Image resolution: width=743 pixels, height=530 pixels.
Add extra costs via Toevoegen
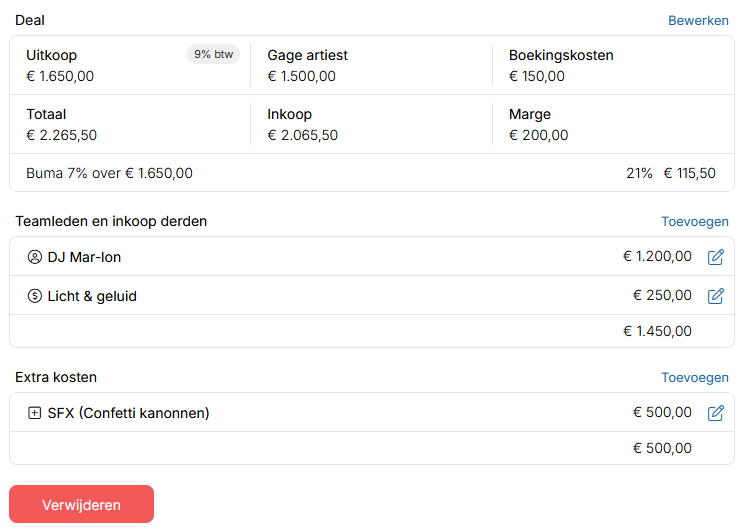694,377
